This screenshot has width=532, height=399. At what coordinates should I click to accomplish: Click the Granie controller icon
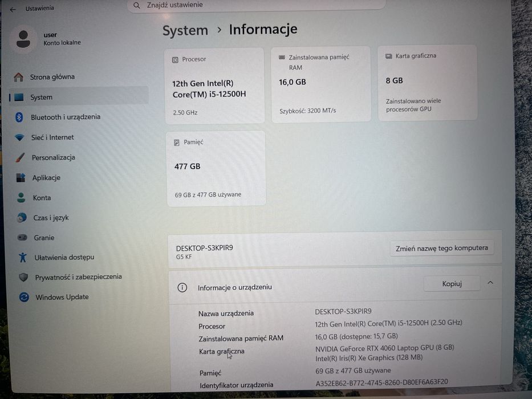[22, 238]
